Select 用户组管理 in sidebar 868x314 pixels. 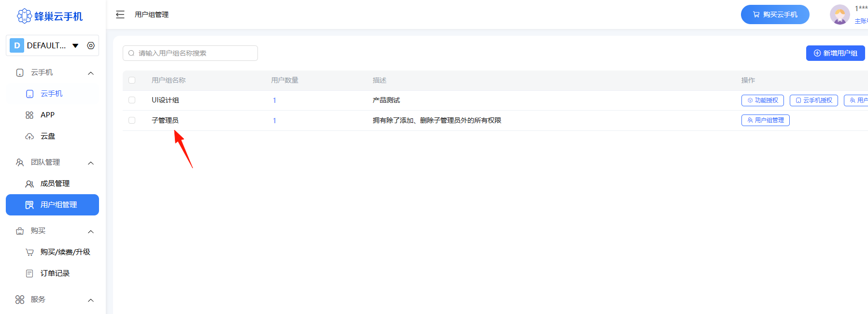52,205
